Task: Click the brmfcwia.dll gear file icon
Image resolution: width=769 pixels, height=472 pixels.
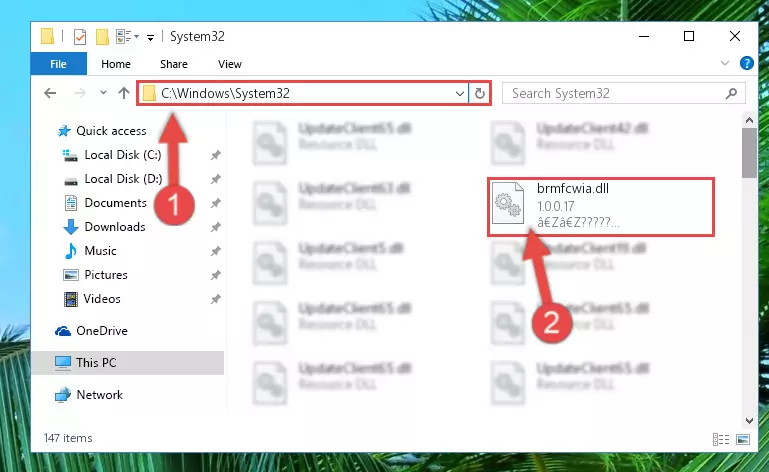Action: click(508, 203)
